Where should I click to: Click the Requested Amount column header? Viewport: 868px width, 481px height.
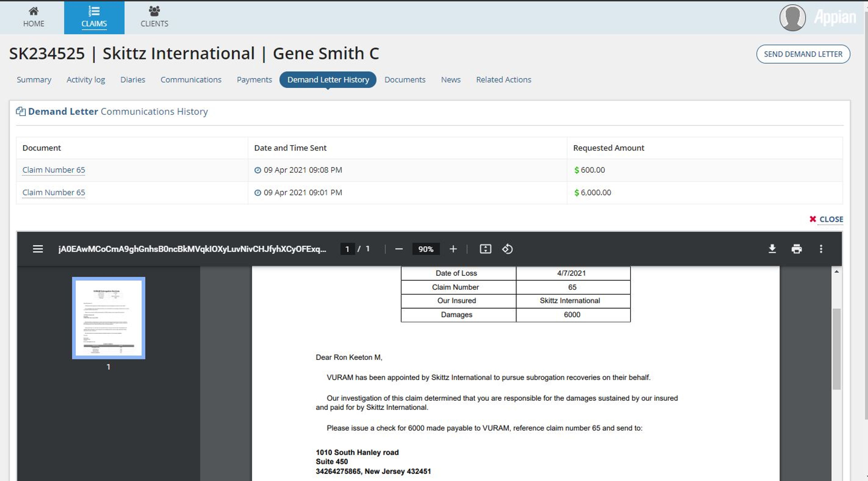tap(609, 148)
